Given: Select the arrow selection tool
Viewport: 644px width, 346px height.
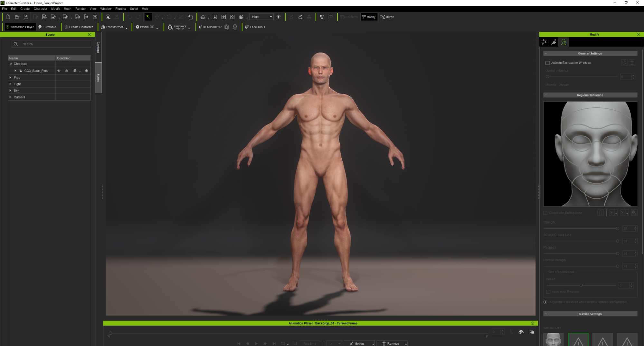Looking at the screenshot, I should tap(148, 17).
